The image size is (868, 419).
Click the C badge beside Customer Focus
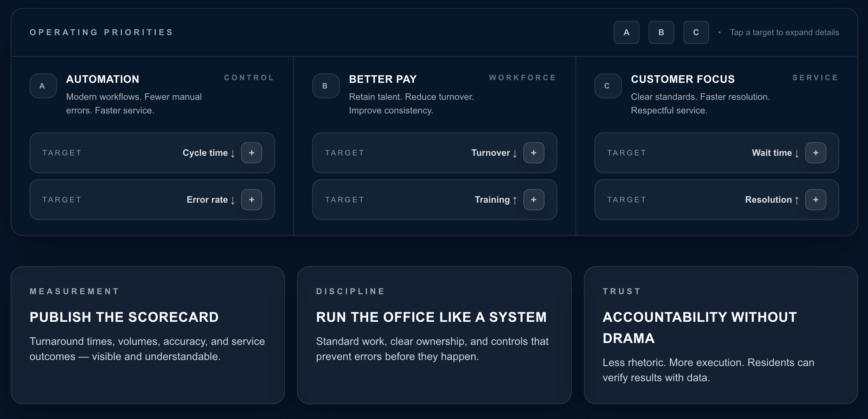click(x=608, y=86)
